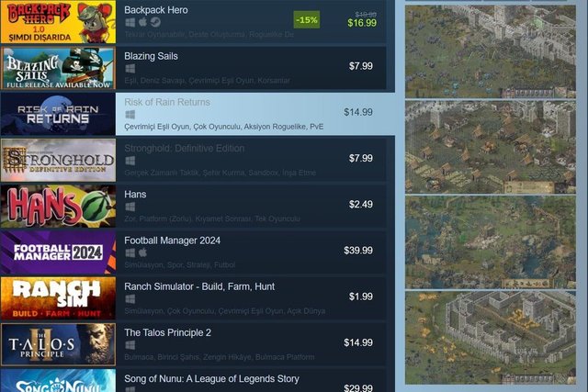The width and height of the screenshot is (588, 392).
Task: Click the Windows icon under Backpack Hero
Action: click(130, 22)
